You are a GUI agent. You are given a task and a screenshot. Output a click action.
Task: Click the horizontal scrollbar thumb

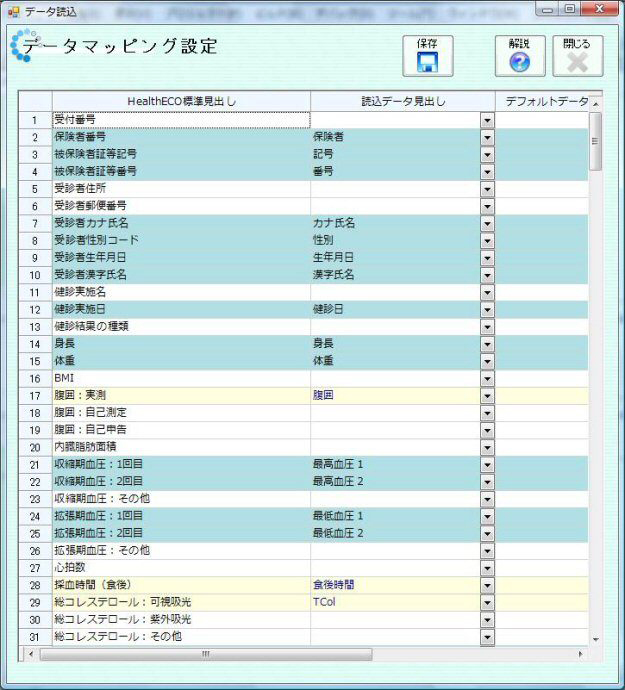point(206,654)
